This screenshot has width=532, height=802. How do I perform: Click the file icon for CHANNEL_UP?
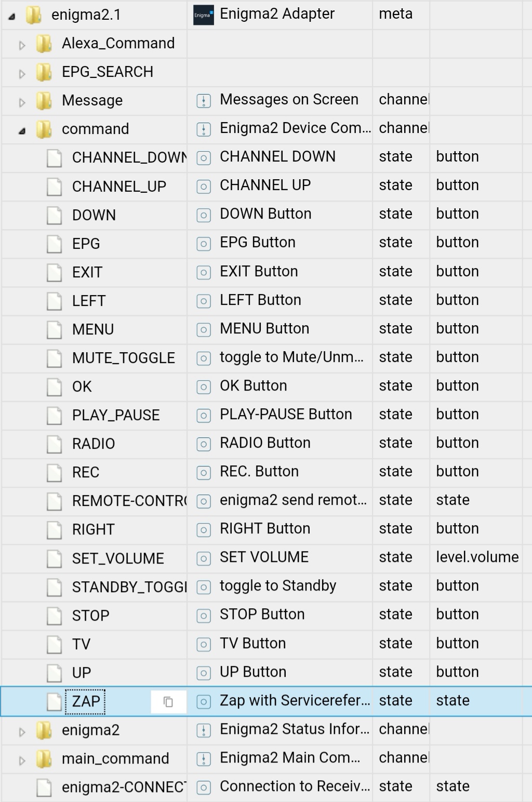(x=55, y=187)
